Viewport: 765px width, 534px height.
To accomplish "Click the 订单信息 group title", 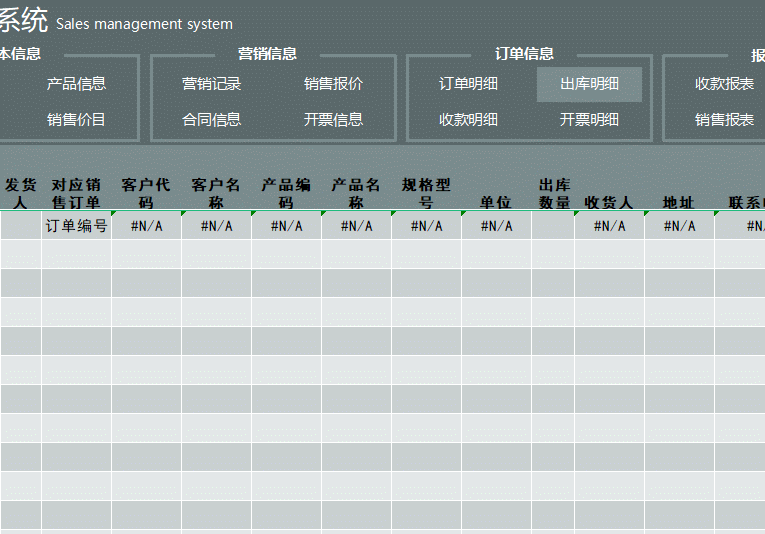I will pos(524,54).
